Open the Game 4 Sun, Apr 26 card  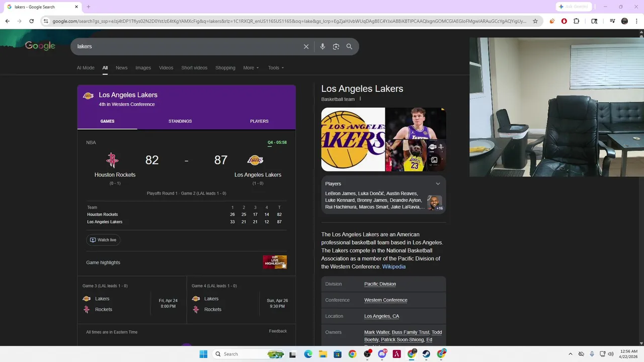(x=241, y=300)
